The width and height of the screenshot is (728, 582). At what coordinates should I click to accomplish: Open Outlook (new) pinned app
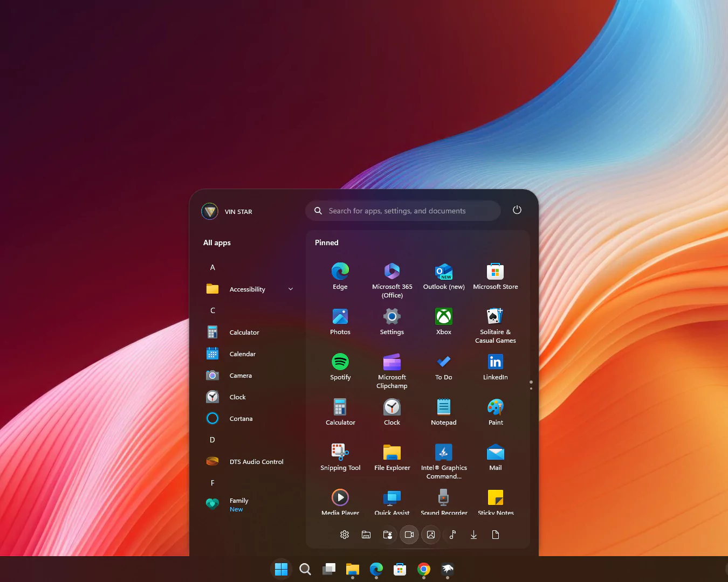444,276
